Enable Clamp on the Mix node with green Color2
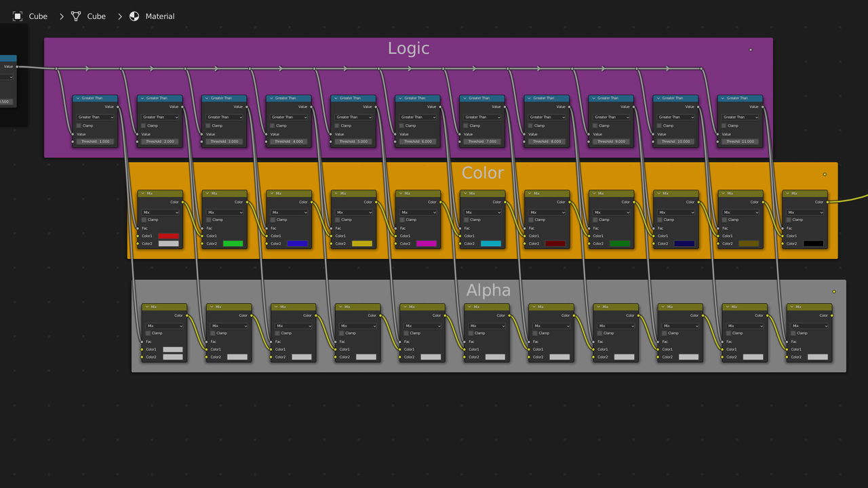Screen dimensions: 868x488 tap(207, 220)
